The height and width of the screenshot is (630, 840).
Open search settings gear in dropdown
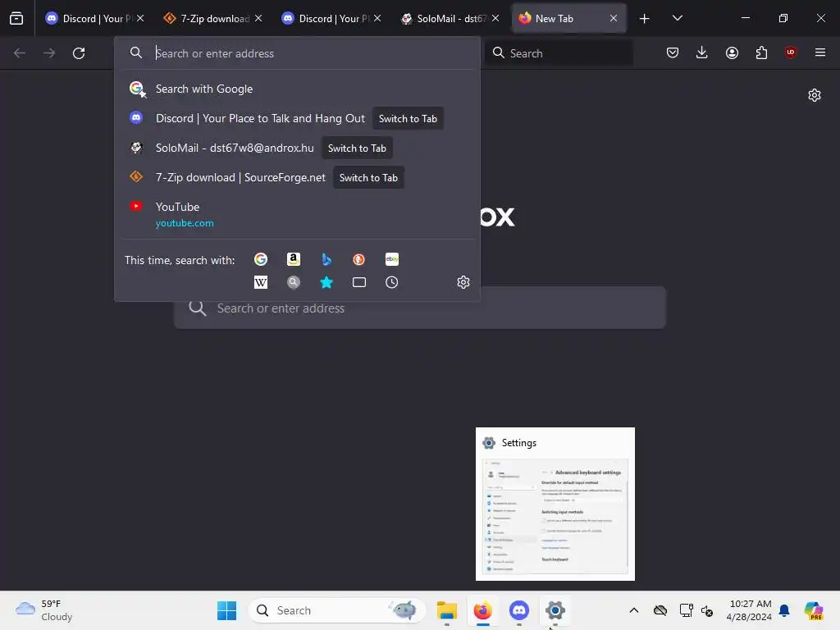(463, 282)
